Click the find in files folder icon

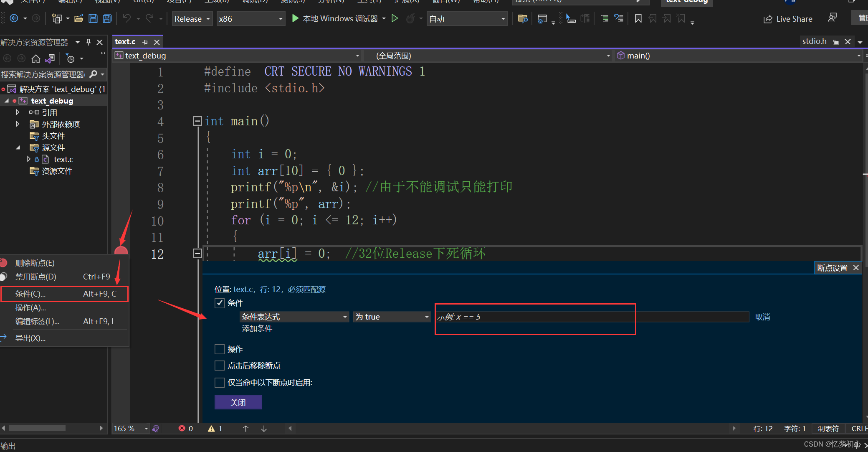[523, 18]
